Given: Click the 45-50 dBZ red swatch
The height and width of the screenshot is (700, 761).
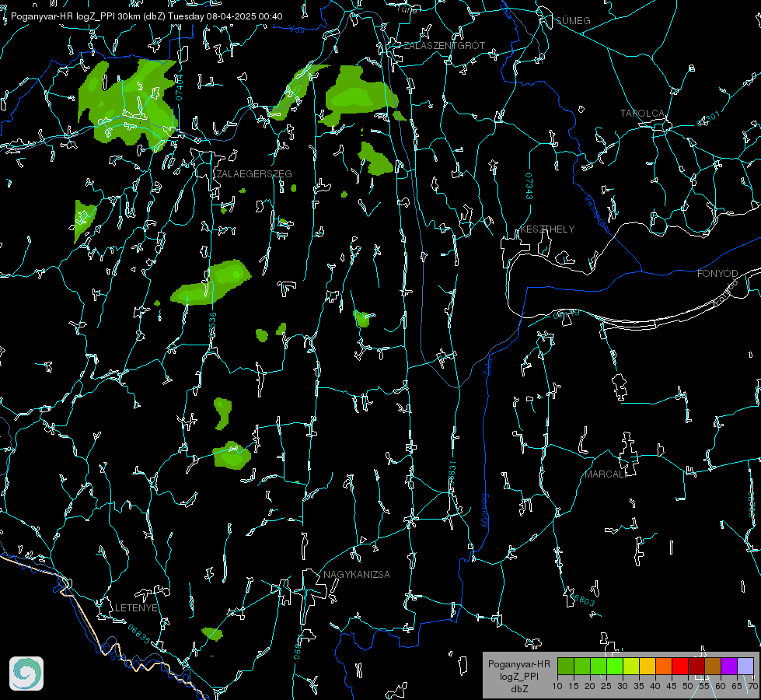Looking at the screenshot, I should [680, 666].
